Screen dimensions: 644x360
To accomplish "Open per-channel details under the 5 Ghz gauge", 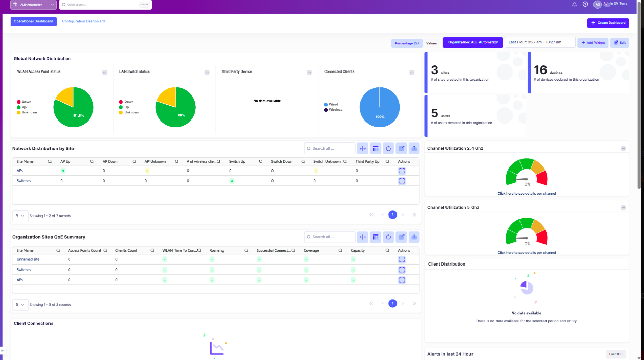I will coord(527,252).
